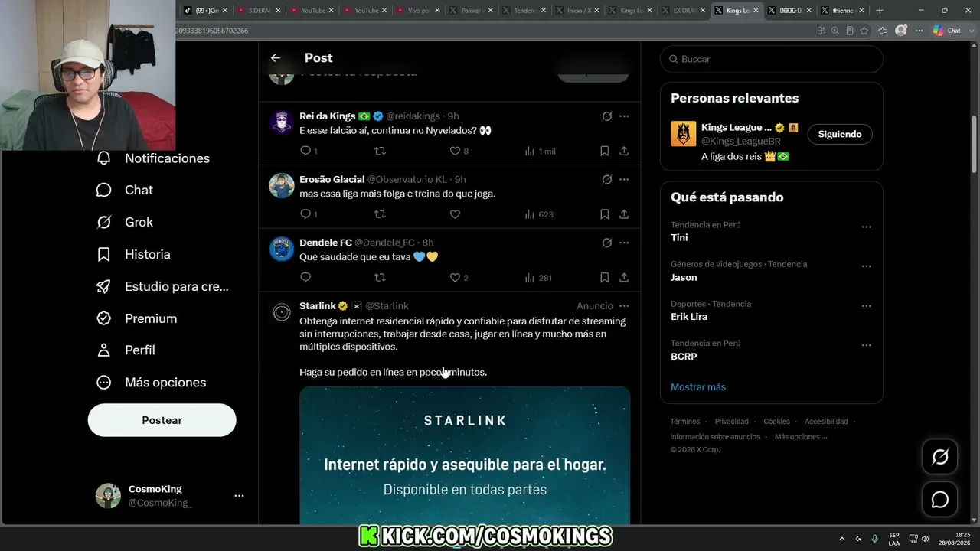980x551 pixels.
Task: Open the browser profile avatar
Action: click(x=901, y=31)
